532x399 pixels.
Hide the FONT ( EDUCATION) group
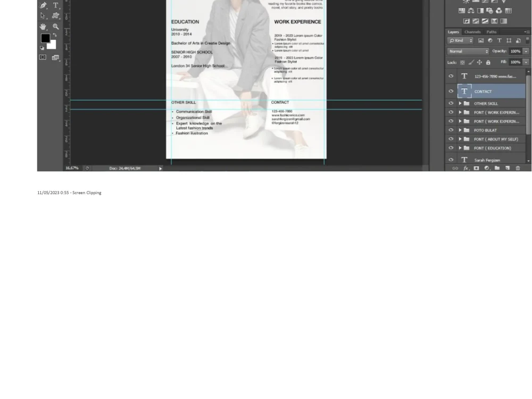click(451, 148)
